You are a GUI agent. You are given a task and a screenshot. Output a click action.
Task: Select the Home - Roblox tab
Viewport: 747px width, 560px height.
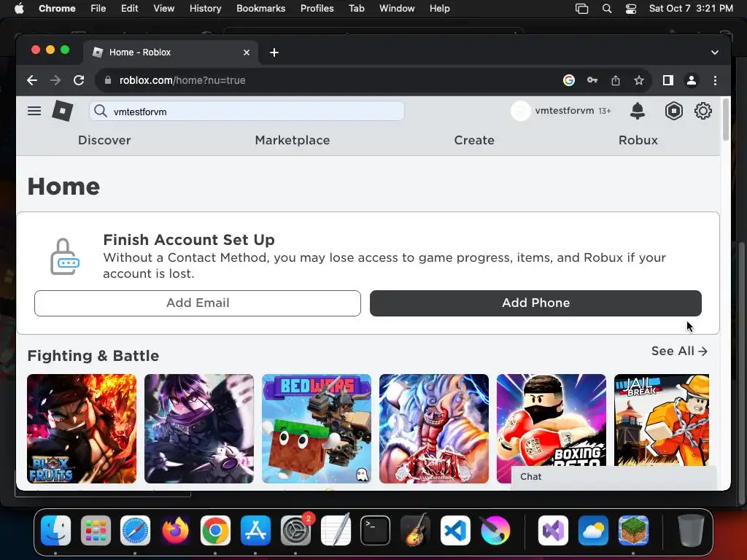(x=171, y=52)
